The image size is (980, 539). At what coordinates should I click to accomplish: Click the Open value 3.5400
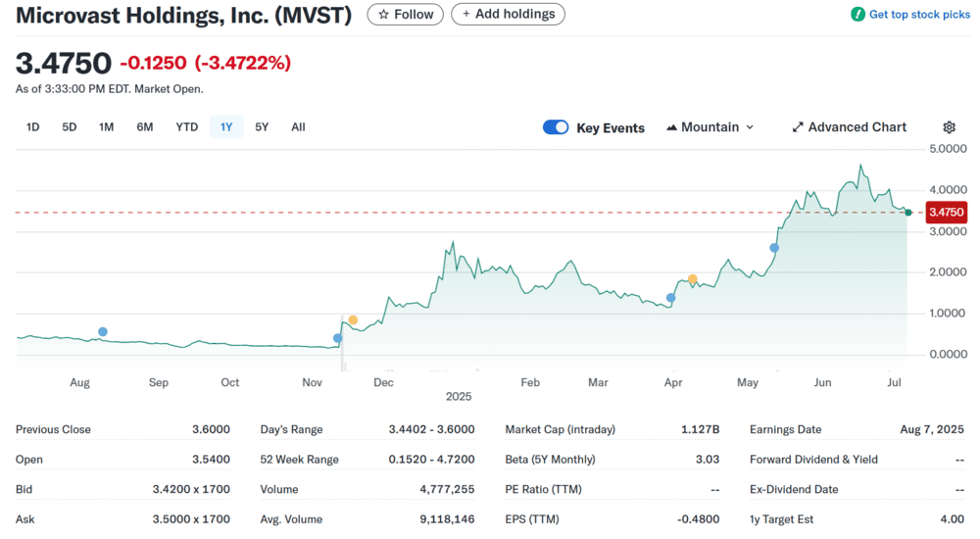pyautogui.click(x=211, y=460)
